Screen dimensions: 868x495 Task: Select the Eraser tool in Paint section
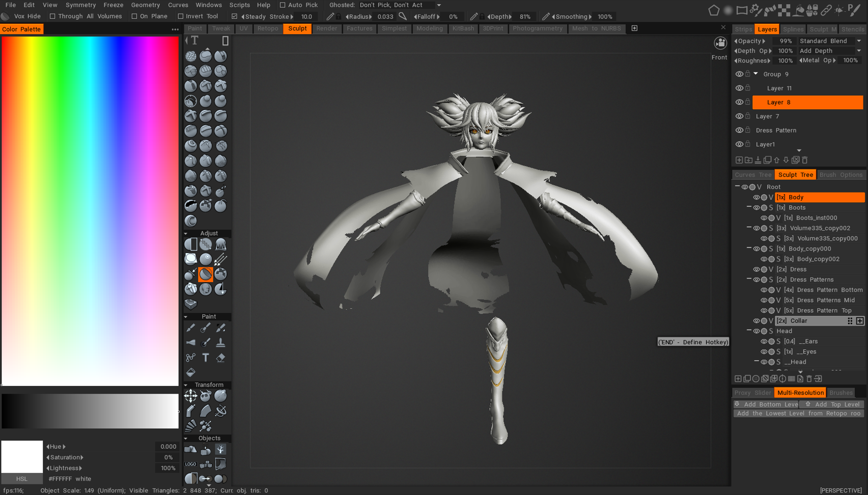point(220,358)
